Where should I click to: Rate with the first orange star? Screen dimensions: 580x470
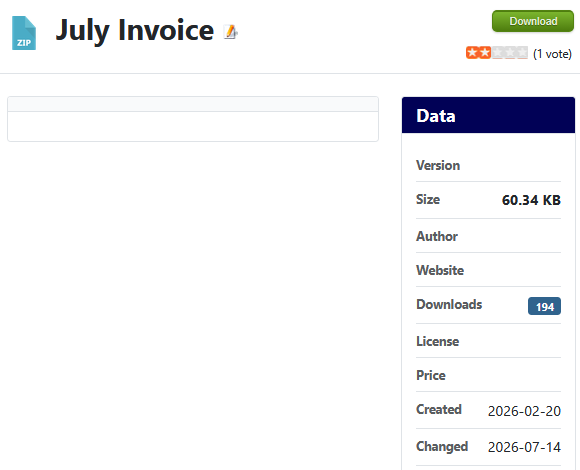pyautogui.click(x=472, y=53)
